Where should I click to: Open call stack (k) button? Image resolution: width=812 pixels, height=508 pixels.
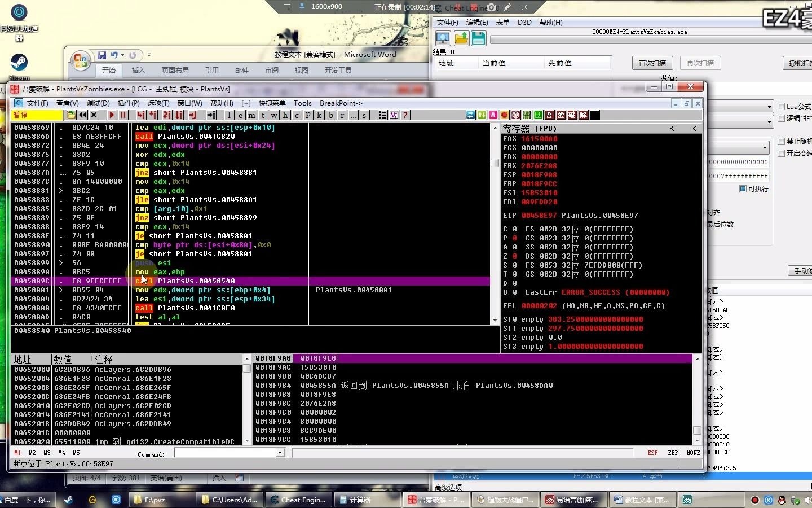click(x=319, y=115)
